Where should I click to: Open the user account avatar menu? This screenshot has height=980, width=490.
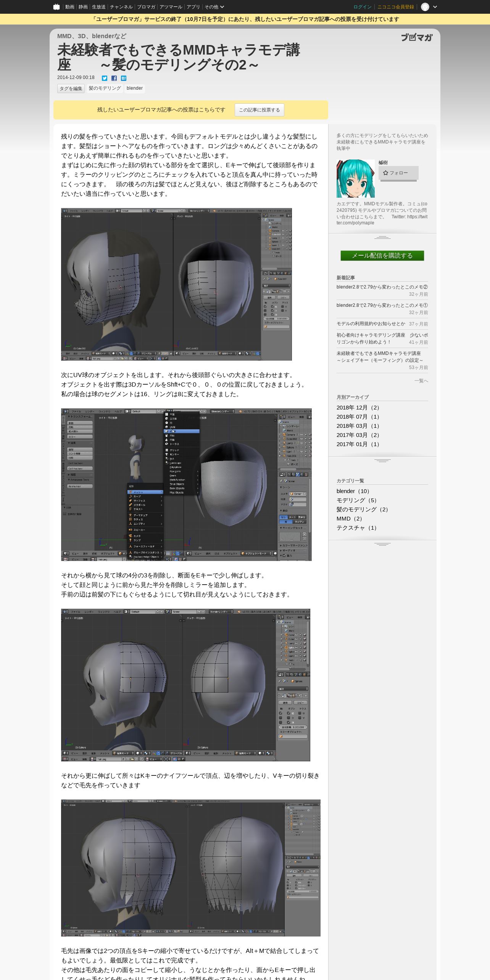(x=429, y=7)
